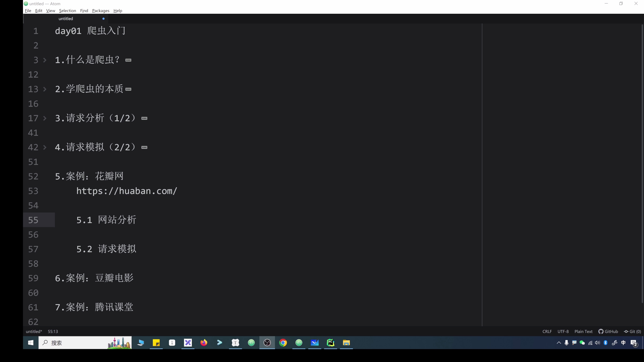
Task: Open the GitHub panel from the status bar
Action: pos(608,331)
